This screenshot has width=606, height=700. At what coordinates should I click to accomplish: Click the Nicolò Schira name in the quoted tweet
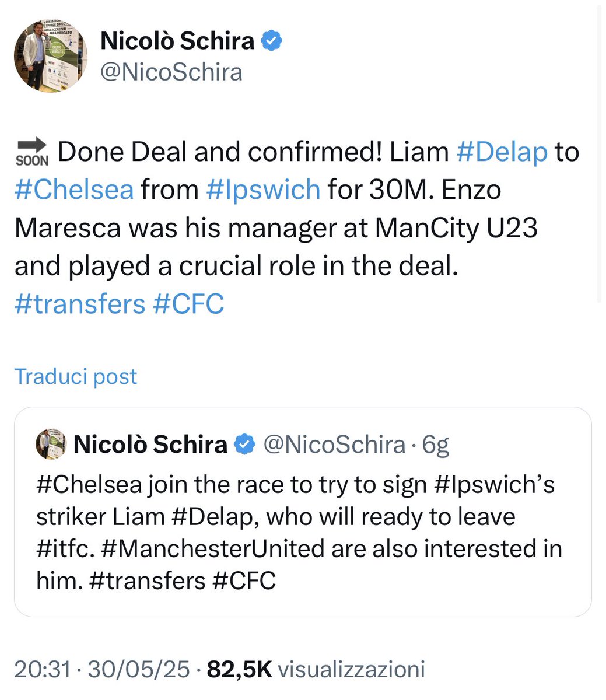tap(150, 445)
